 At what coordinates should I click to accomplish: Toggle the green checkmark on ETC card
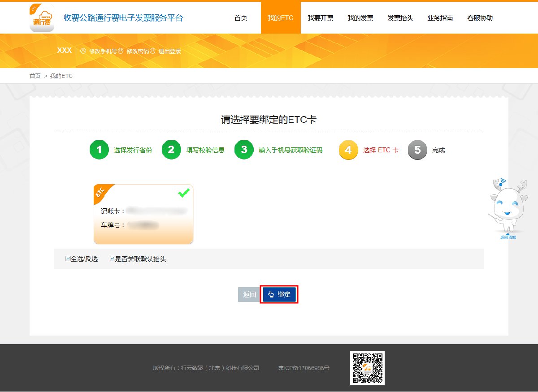coord(183,193)
